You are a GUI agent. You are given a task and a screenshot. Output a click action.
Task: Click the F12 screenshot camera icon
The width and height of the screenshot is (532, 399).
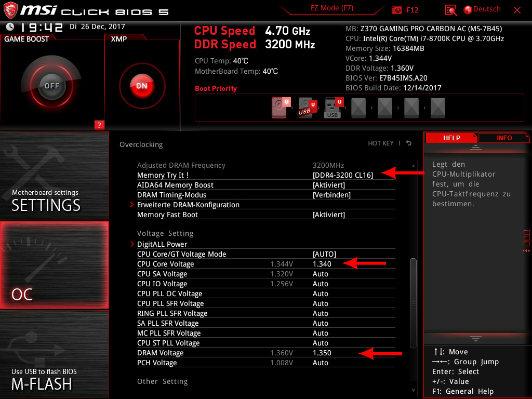(x=396, y=10)
